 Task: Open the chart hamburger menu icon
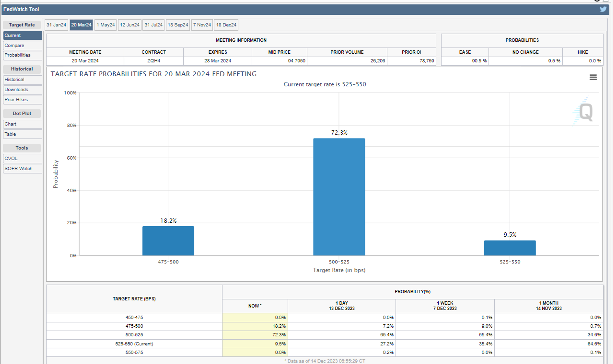click(593, 77)
